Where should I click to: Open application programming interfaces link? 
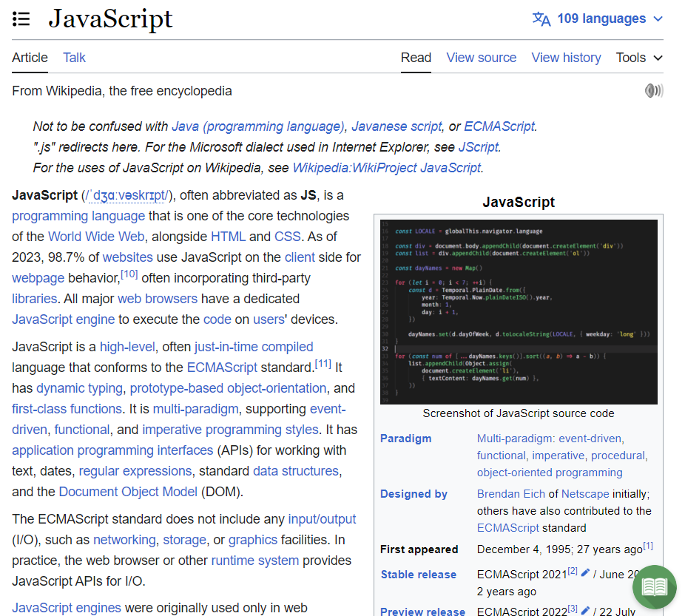(112, 450)
